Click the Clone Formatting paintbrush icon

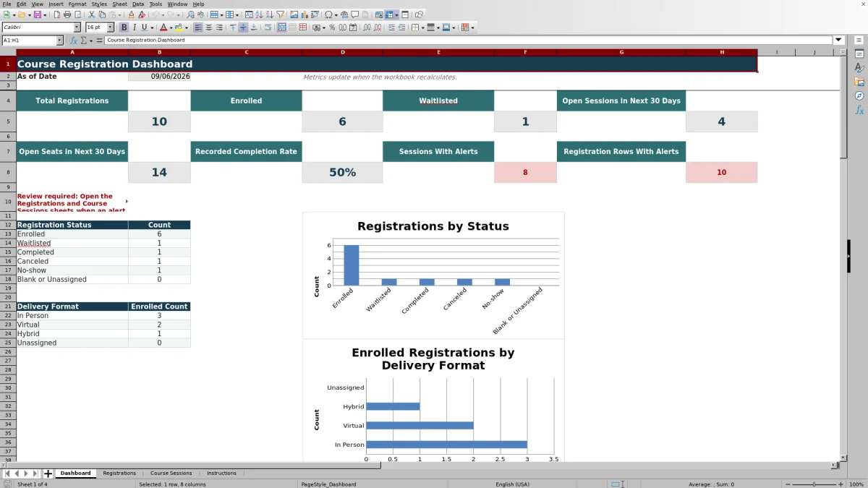click(x=131, y=14)
